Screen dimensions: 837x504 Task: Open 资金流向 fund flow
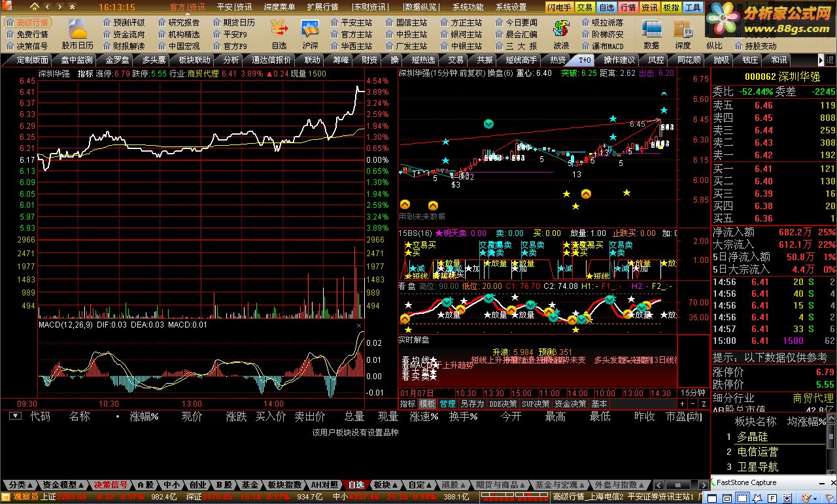point(124,34)
